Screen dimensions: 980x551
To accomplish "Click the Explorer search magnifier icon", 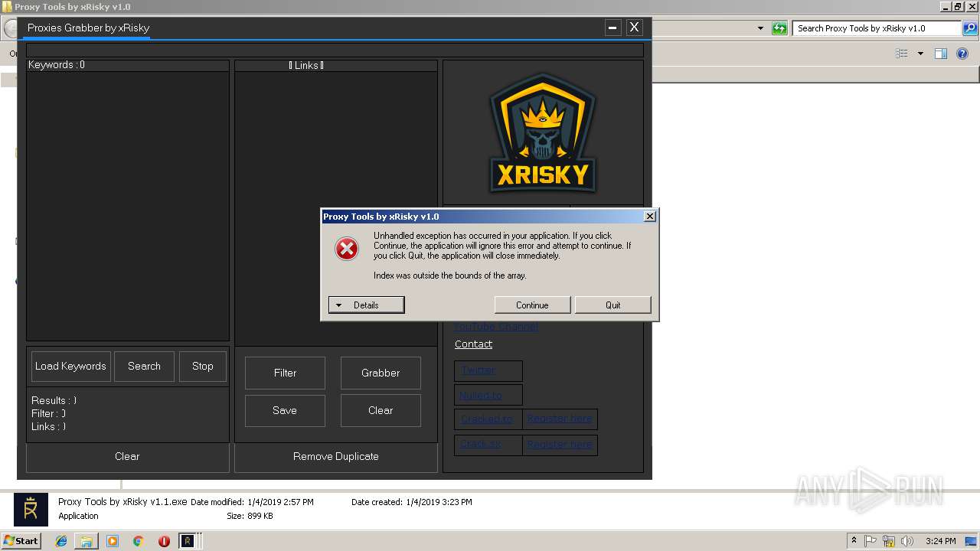I will point(969,28).
